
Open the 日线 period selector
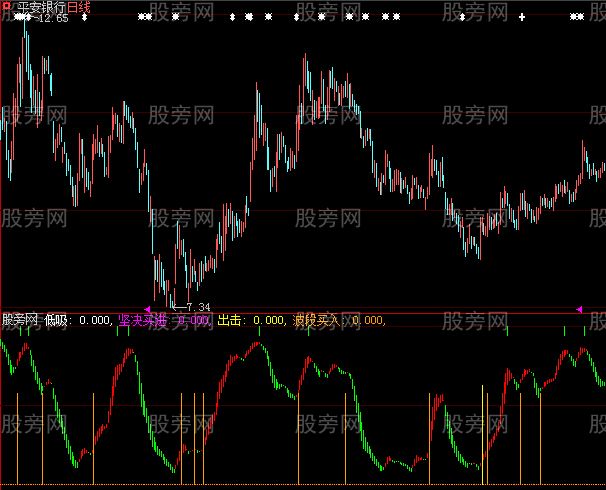pyautogui.click(x=78, y=7)
